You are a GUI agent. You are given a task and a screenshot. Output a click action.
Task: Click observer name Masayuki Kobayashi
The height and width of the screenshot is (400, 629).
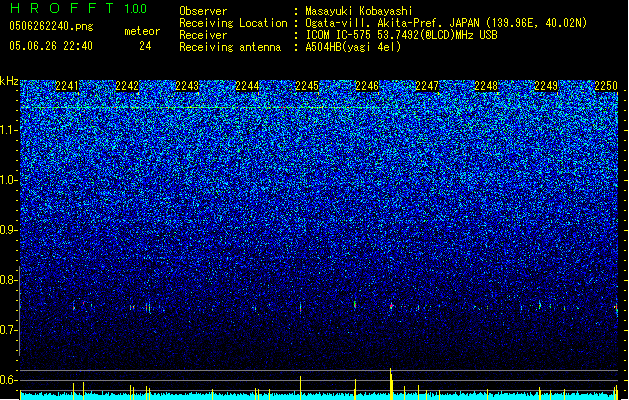[x=359, y=11]
